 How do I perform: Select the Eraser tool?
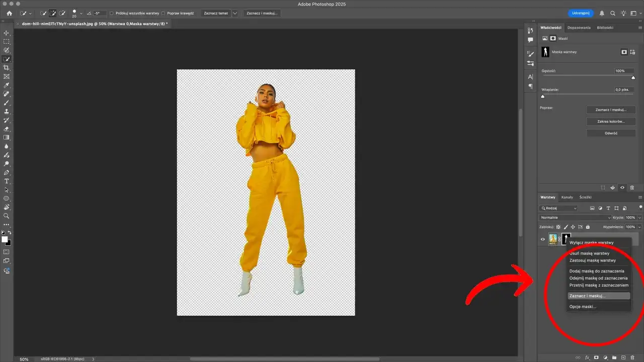click(7, 130)
